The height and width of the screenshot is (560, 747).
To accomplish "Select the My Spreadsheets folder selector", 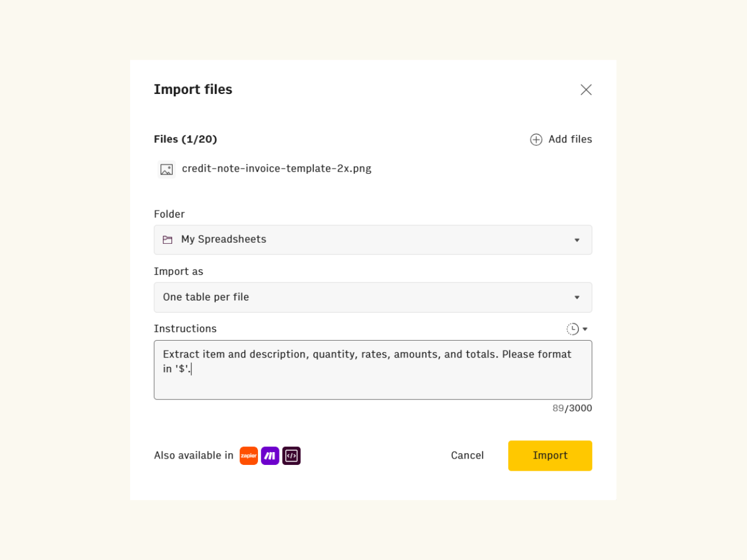I will click(373, 240).
